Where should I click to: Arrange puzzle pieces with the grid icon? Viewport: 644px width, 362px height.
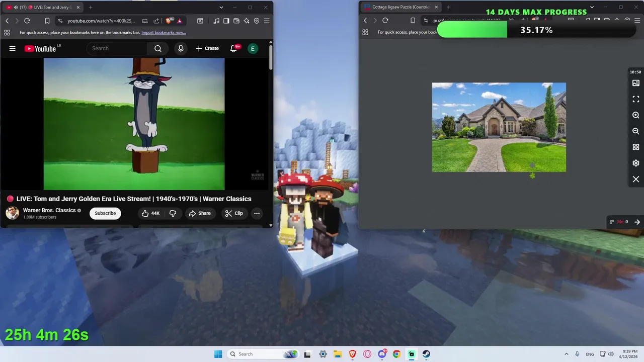pos(636,147)
